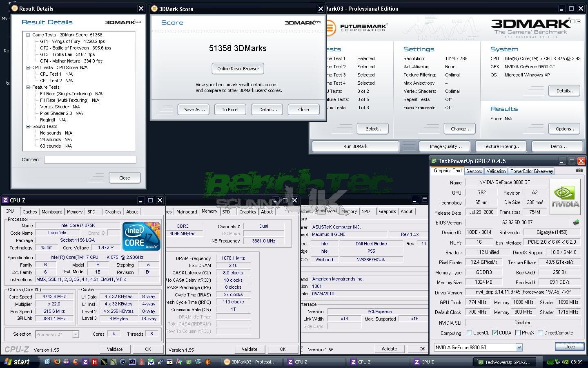The image size is (588, 368).
Task: Collapse the CPU Tests tree node
Action: click(x=28, y=67)
